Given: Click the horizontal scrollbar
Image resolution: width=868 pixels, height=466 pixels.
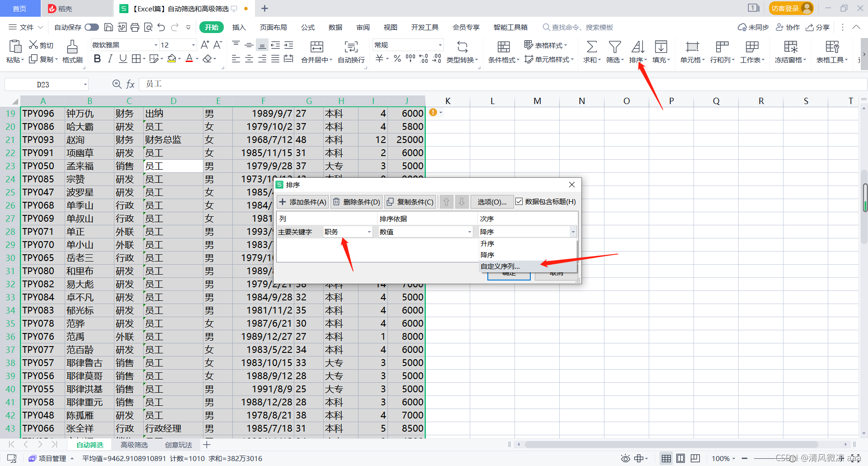Looking at the screenshot, I should pyautogui.click(x=671, y=445).
